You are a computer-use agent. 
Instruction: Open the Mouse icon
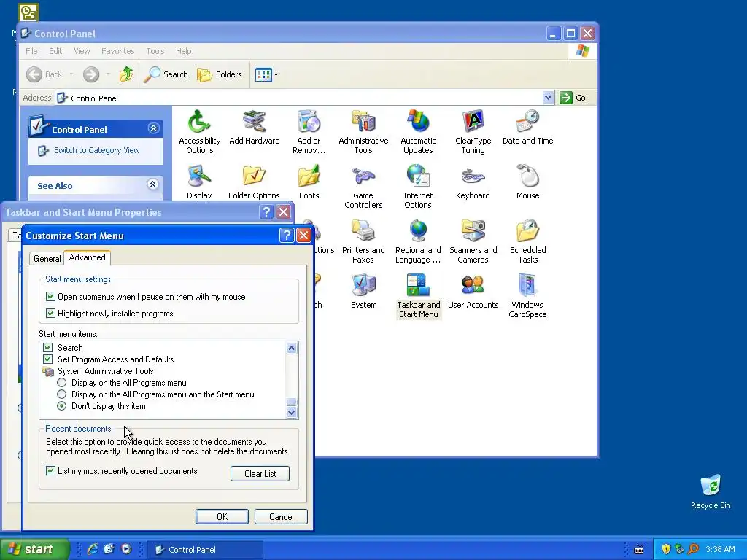click(527, 182)
